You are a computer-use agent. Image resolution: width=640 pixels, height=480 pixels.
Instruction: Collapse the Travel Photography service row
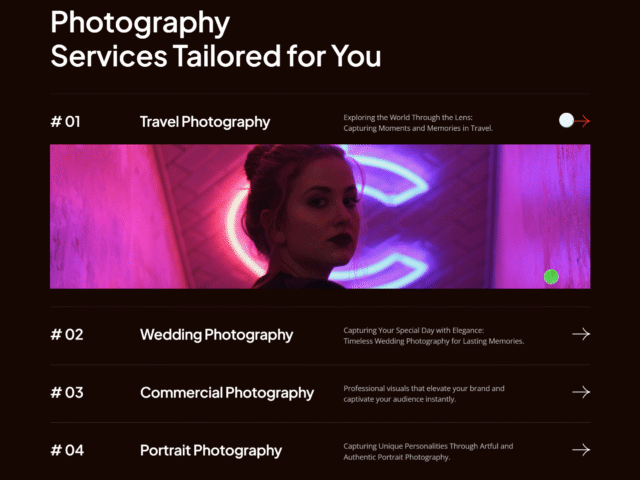[320, 122]
